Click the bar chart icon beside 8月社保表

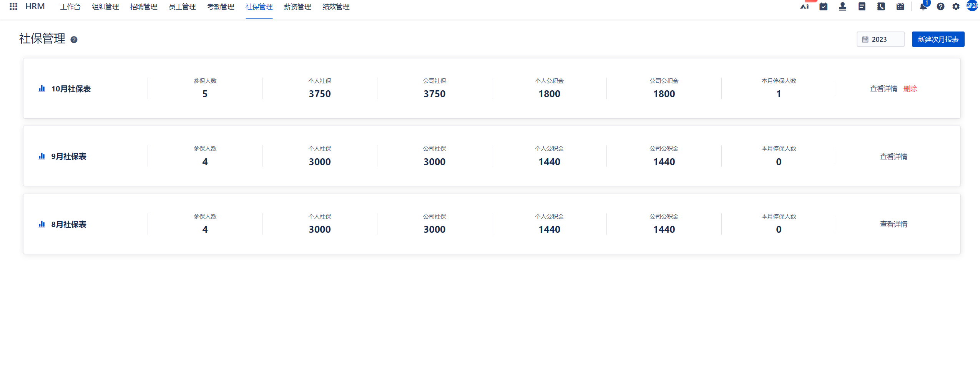(41, 224)
